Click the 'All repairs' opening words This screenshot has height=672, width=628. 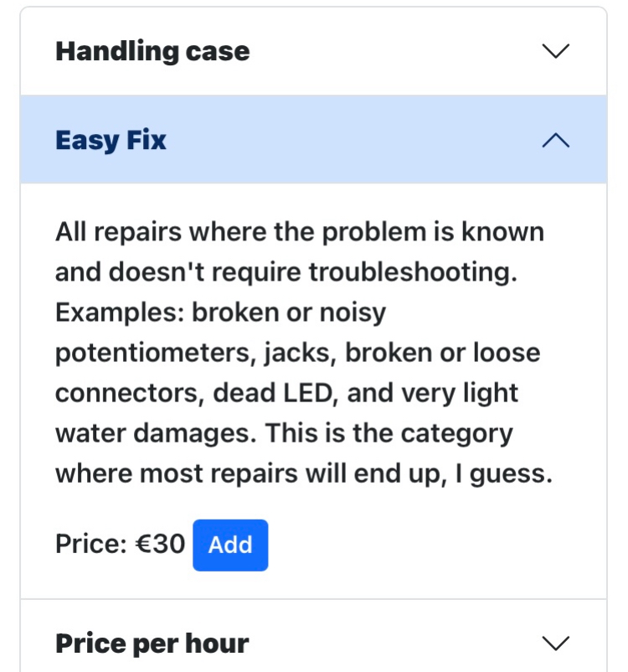tap(115, 232)
